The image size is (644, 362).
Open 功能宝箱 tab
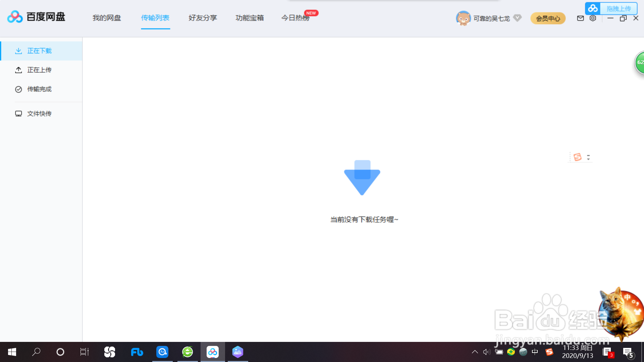(250, 18)
